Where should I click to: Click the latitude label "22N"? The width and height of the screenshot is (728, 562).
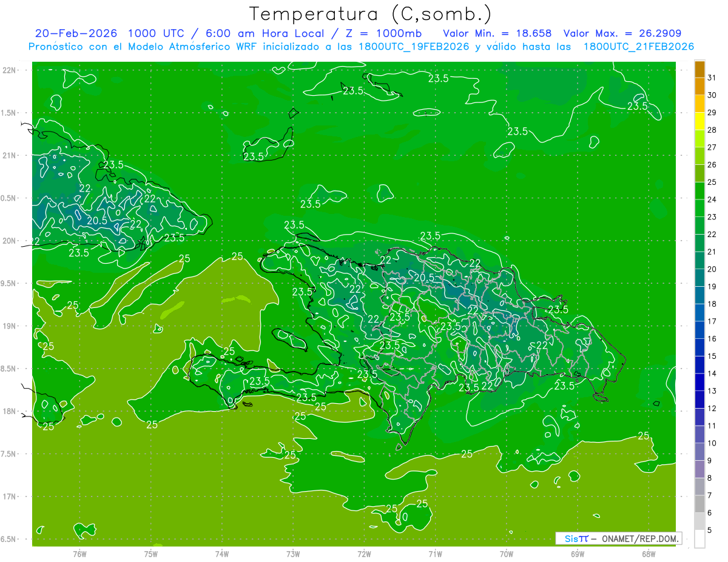(x=10, y=70)
